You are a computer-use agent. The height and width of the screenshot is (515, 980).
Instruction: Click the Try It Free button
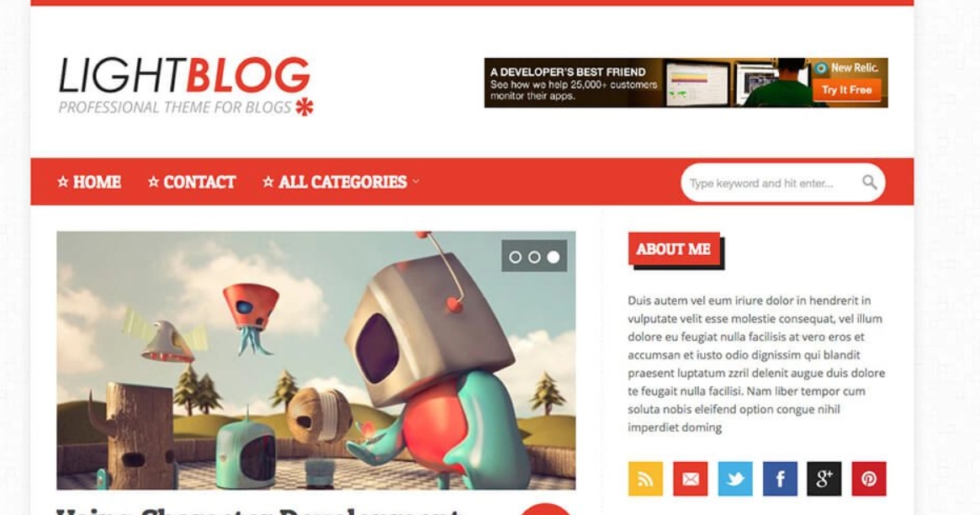click(847, 90)
